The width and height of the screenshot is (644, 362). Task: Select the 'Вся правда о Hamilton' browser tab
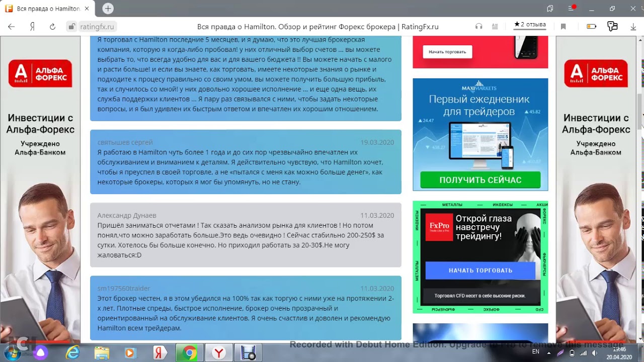47,9
